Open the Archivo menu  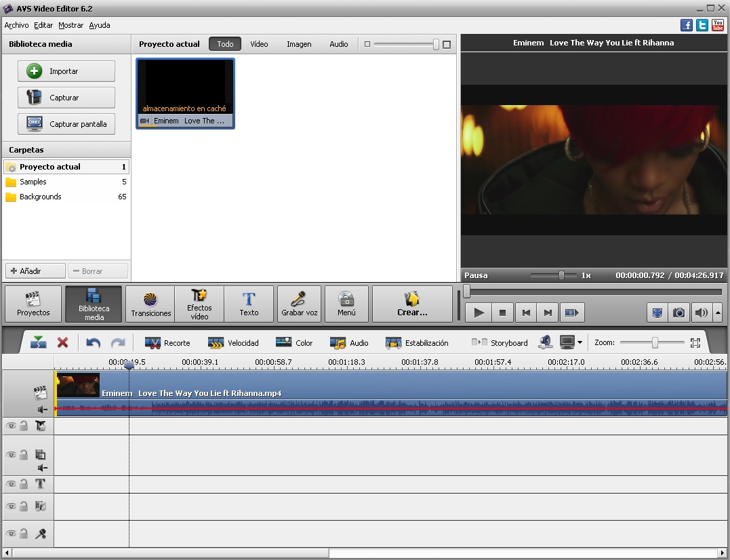(x=16, y=25)
